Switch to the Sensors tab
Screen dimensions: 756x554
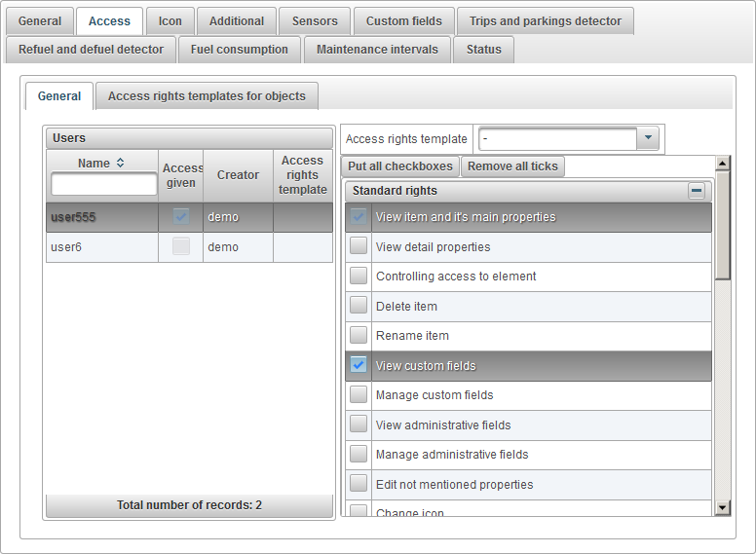point(315,20)
